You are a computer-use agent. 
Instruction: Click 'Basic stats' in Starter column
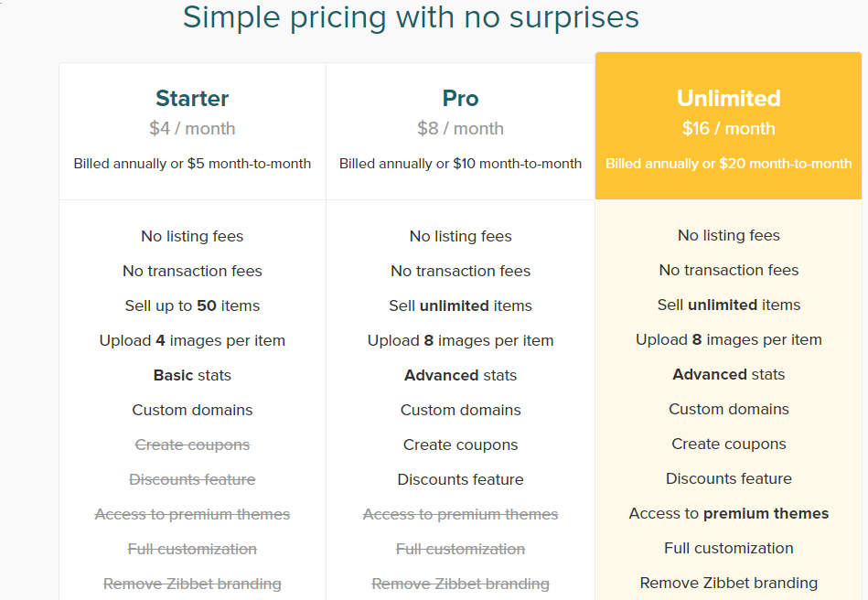(x=192, y=375)
